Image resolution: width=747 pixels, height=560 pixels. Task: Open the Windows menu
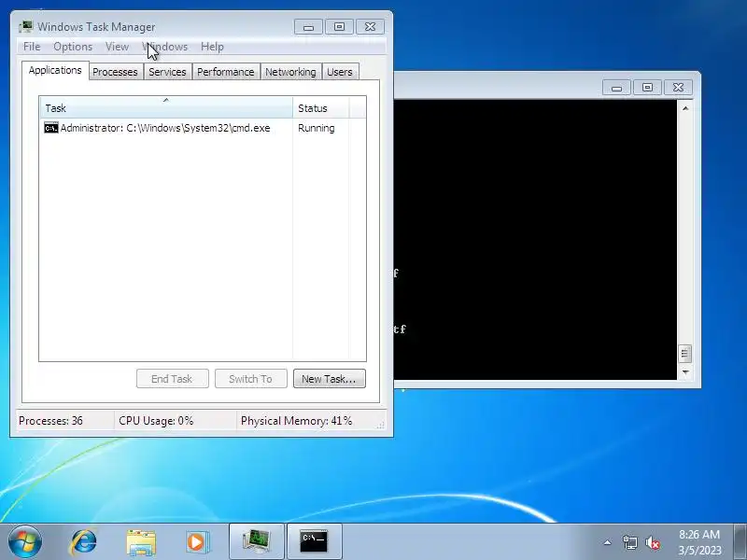click(x=165, y=47)
